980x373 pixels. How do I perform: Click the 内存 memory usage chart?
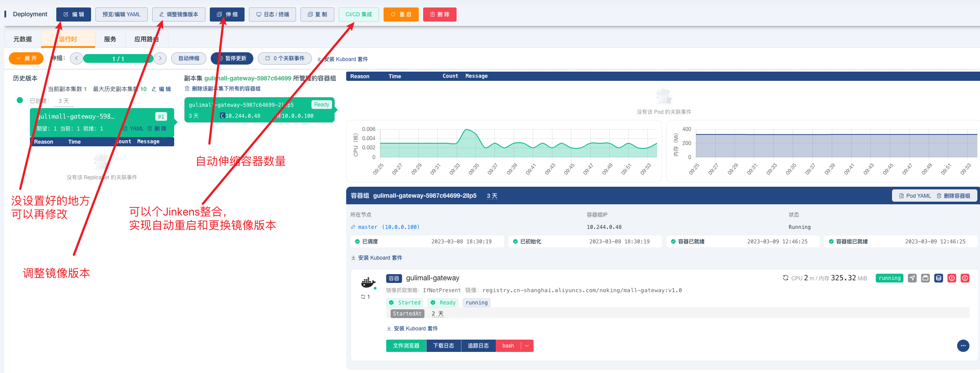click(x=823, y=151)
